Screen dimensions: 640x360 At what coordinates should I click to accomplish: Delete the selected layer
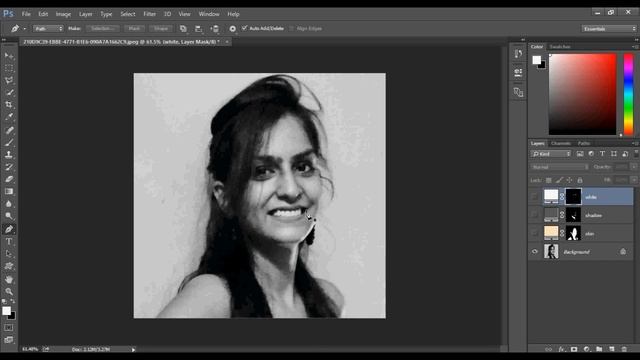tap(624, 349)
